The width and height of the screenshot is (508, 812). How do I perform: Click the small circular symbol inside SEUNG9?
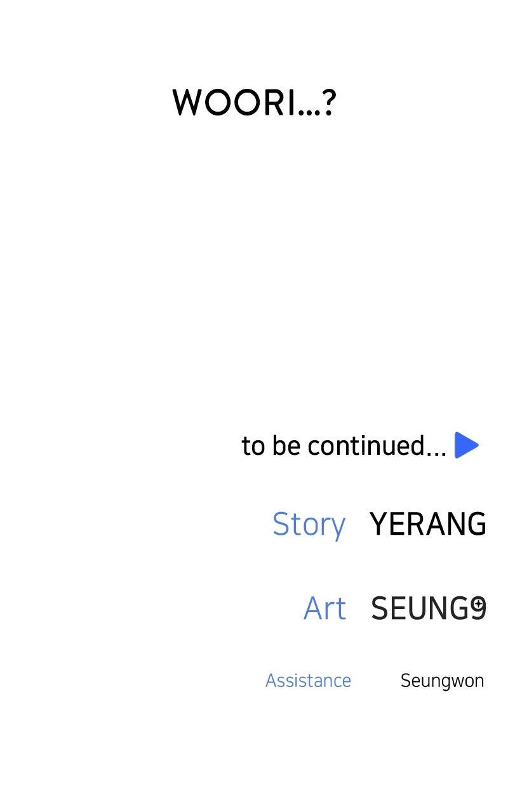click(478, 604)
